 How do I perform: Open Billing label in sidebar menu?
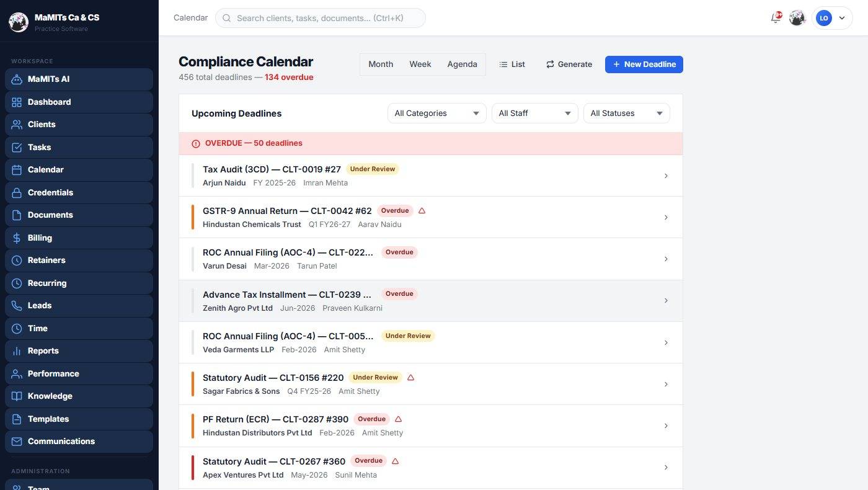pos(40,238)
